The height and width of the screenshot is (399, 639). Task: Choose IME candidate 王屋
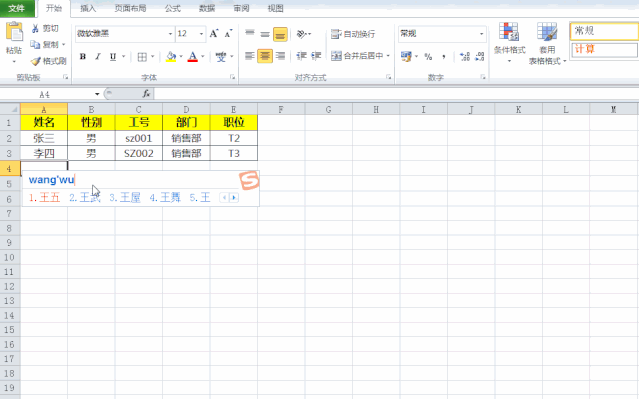coord(125,198)
